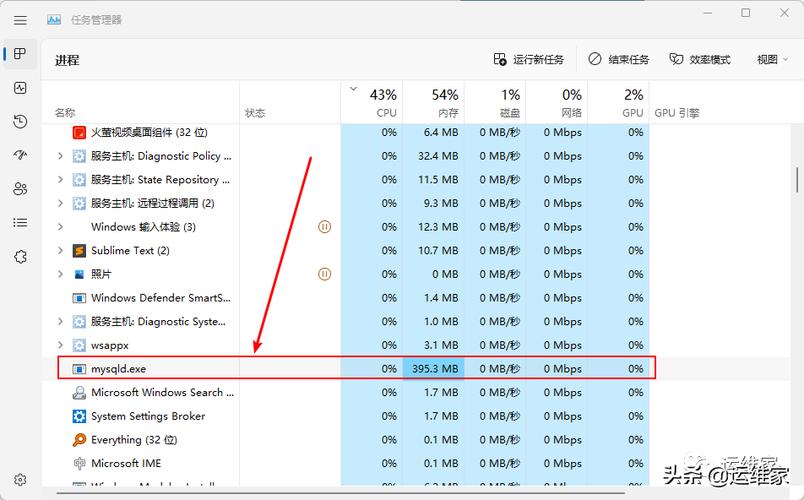Click the Windows Defender SmartScreen icon
The image size is (804, 500).
(x=79, y=298)
